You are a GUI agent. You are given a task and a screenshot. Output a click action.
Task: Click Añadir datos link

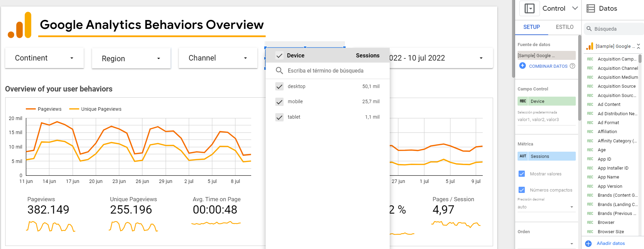[x=611, y=243]
